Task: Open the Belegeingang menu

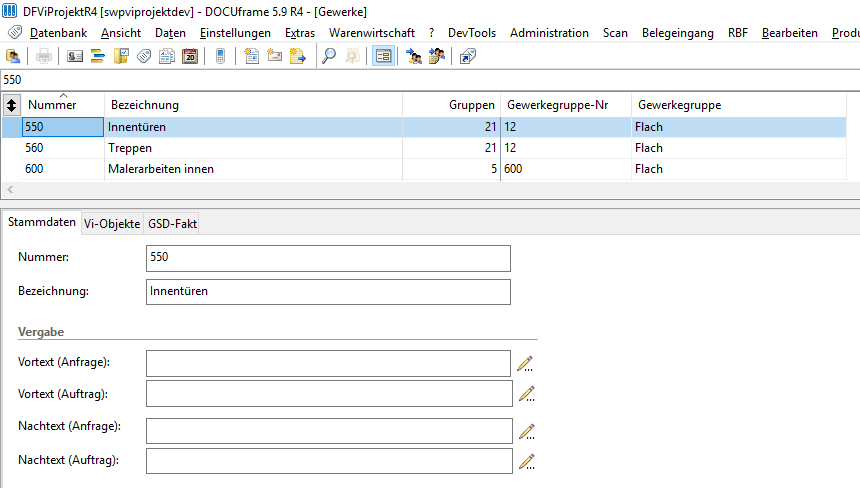Action: (677, 33)
